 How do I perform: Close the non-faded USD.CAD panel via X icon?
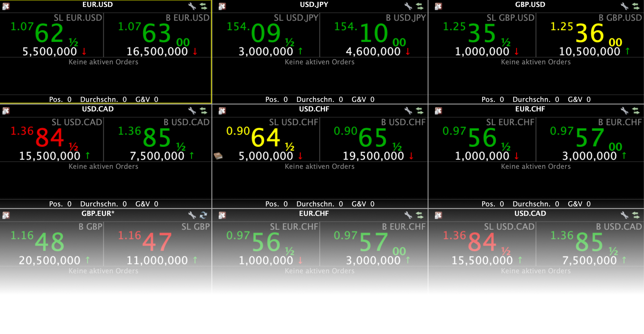[6, 111]
